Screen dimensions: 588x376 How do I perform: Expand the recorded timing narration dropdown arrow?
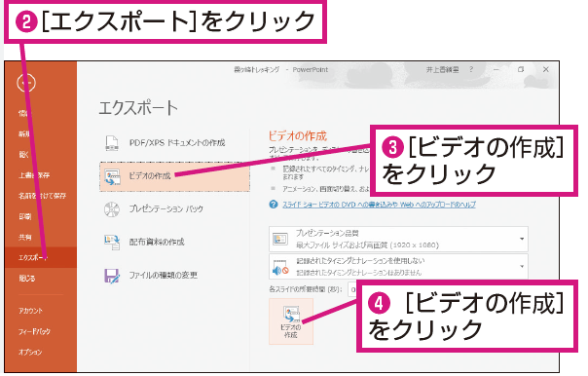pyautogui.click(x=522, y=267)
